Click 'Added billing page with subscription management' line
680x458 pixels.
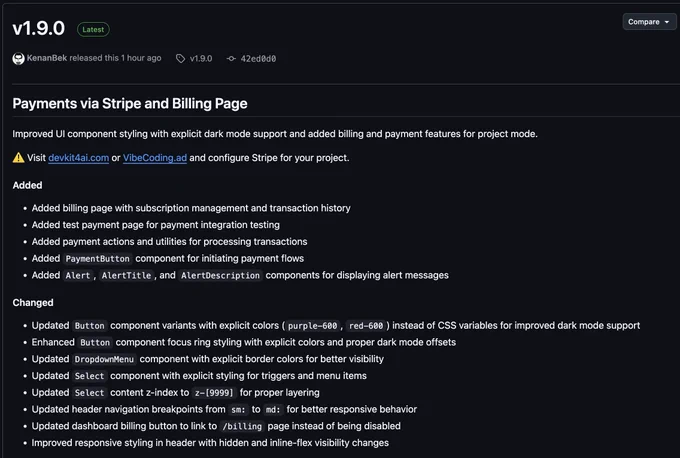point(191,208)
